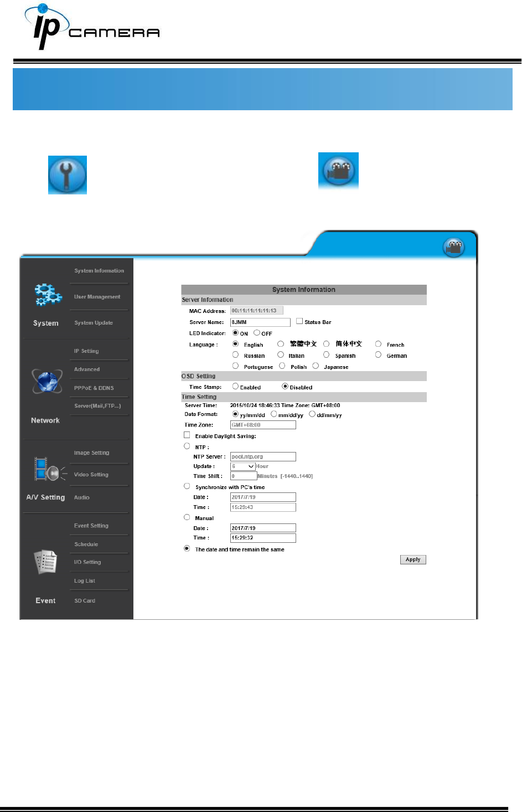The image size is (522, 812).
Task: Select Portuguese language
Action: [235, 366]
